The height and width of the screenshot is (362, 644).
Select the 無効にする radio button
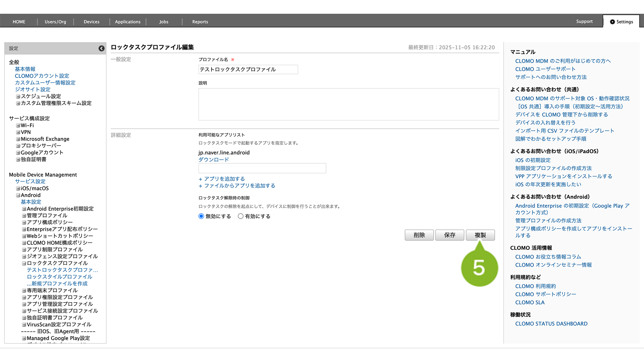pyautogui.click(x=201, y=216)
